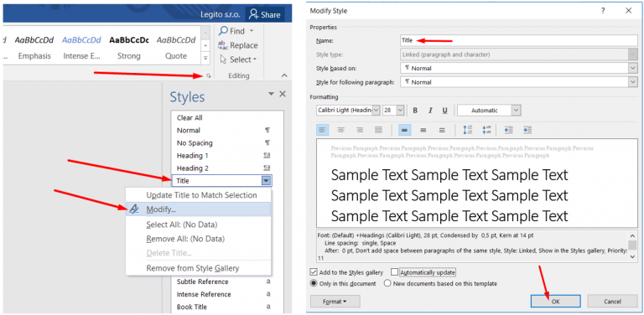Close the Styles pane
Viewport: 644px width, 315px height.
[x=283, y=94]
